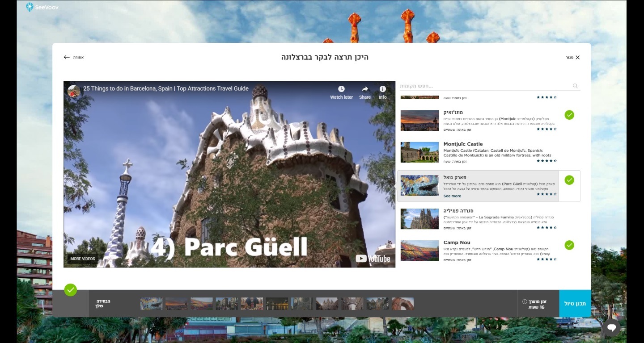Select the מונז'ואיק title
Screen dimensions: 644x343
453,112
